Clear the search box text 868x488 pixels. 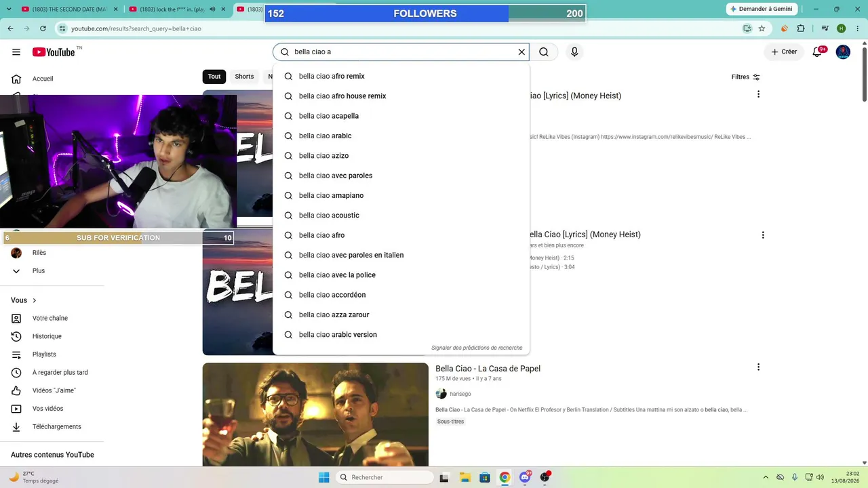521,52
